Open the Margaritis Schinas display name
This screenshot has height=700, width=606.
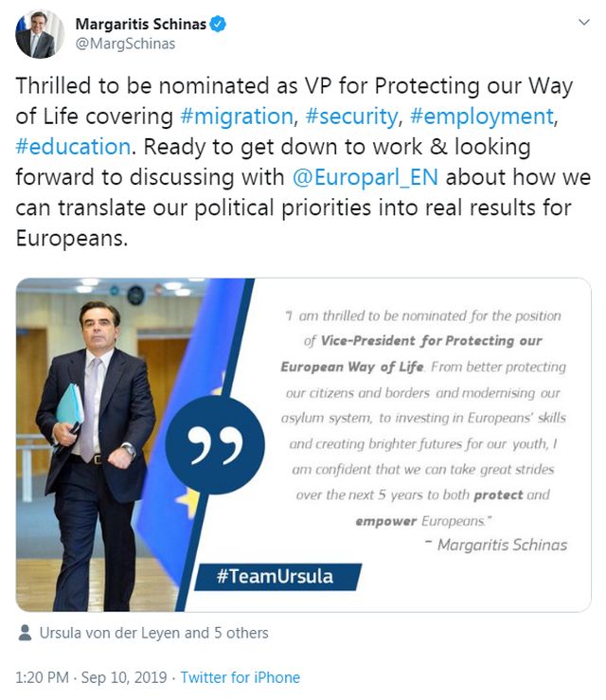(141, 25)
